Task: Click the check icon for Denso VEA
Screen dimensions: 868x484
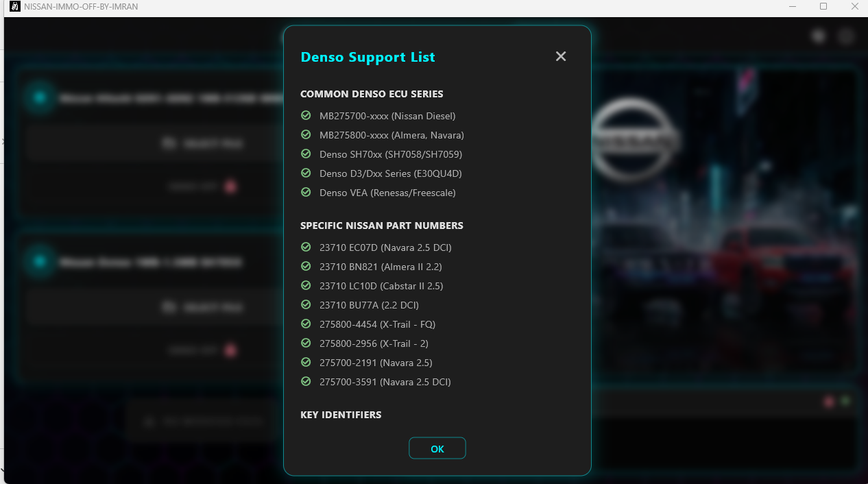Action: coord(306,192)
